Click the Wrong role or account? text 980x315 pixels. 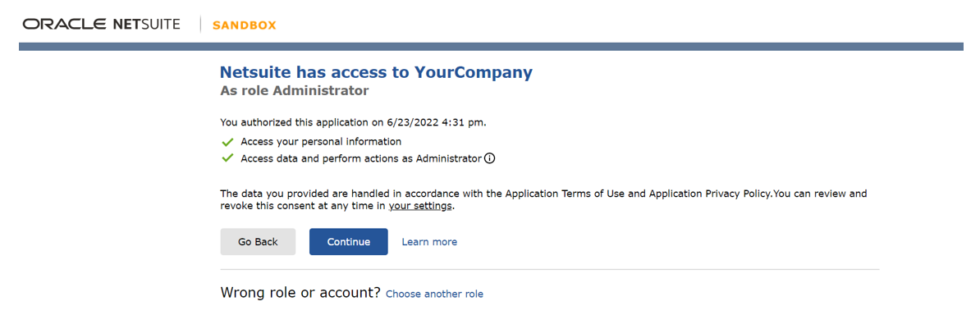[300, 293]
